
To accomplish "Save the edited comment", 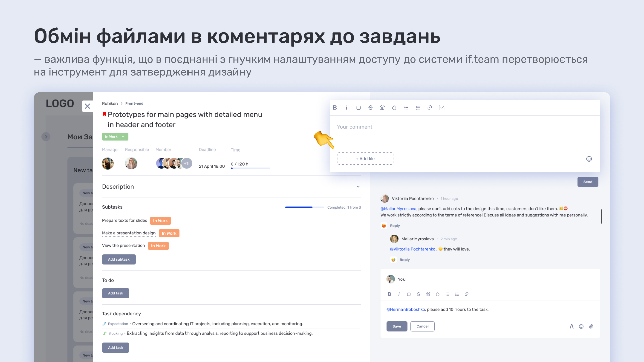I will pyautogui.click(x=397, y=326).
